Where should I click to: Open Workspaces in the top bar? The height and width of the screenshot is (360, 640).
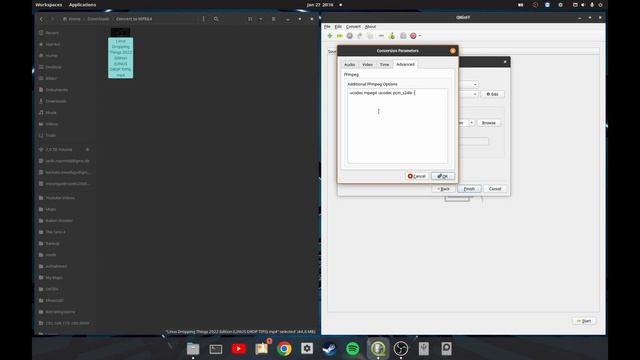(x=49, y=5)
